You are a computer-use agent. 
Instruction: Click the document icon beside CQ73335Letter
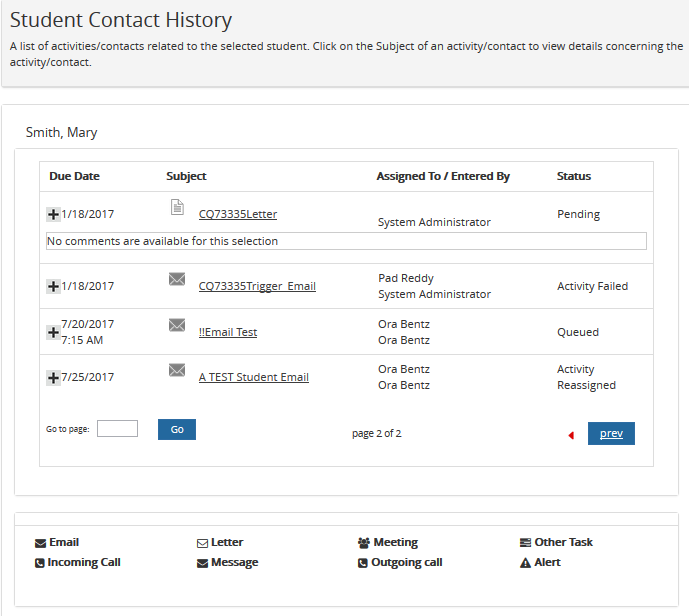click(177, 207)
